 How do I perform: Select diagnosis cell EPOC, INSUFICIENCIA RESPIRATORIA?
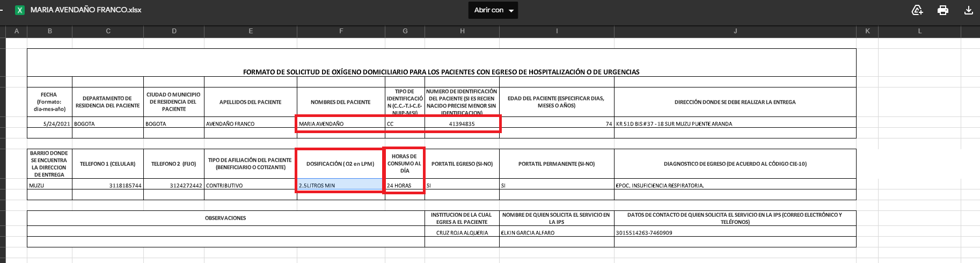[x=735, y=185]
